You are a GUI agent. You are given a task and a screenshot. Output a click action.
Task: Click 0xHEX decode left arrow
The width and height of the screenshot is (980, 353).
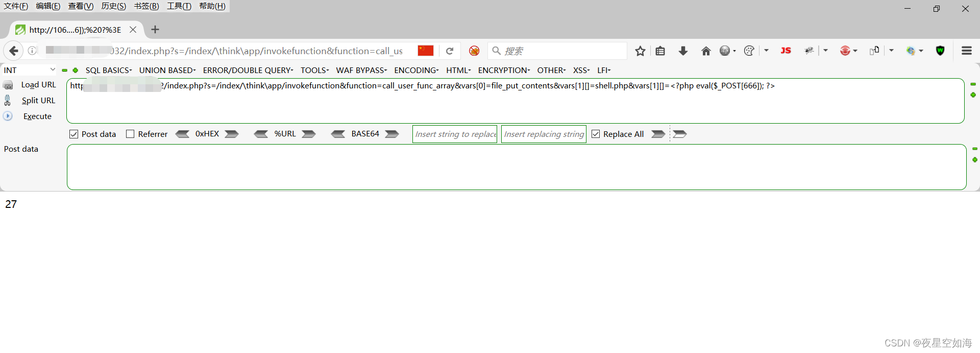(182, 134)
